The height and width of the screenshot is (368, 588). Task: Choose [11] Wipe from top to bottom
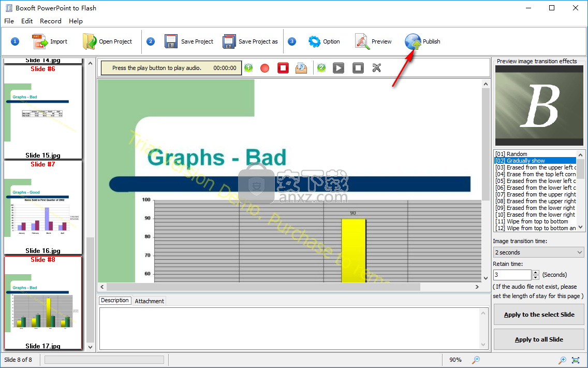point(535,221)
